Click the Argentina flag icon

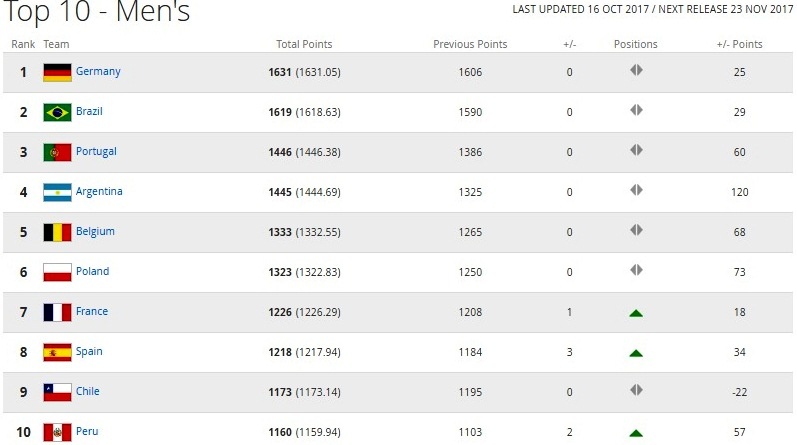[x=57, y=192]
